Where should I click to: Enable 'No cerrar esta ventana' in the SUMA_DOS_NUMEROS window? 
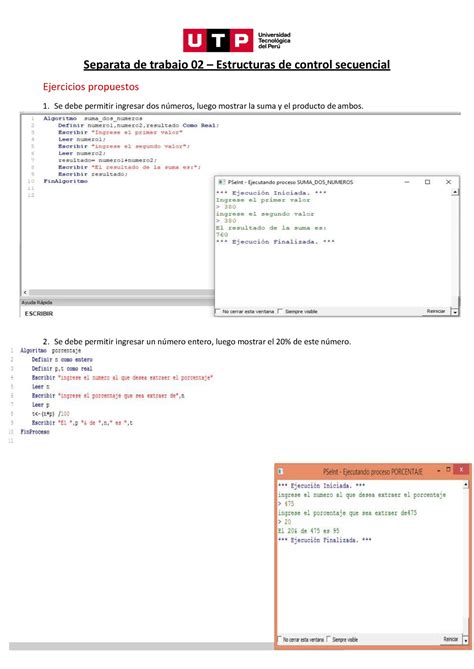pyautogui.click(x=218, y=311)
